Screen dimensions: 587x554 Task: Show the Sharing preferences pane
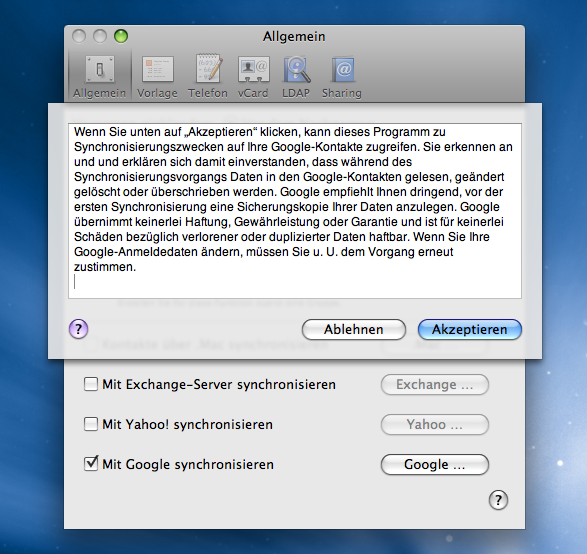click(342, 77)
